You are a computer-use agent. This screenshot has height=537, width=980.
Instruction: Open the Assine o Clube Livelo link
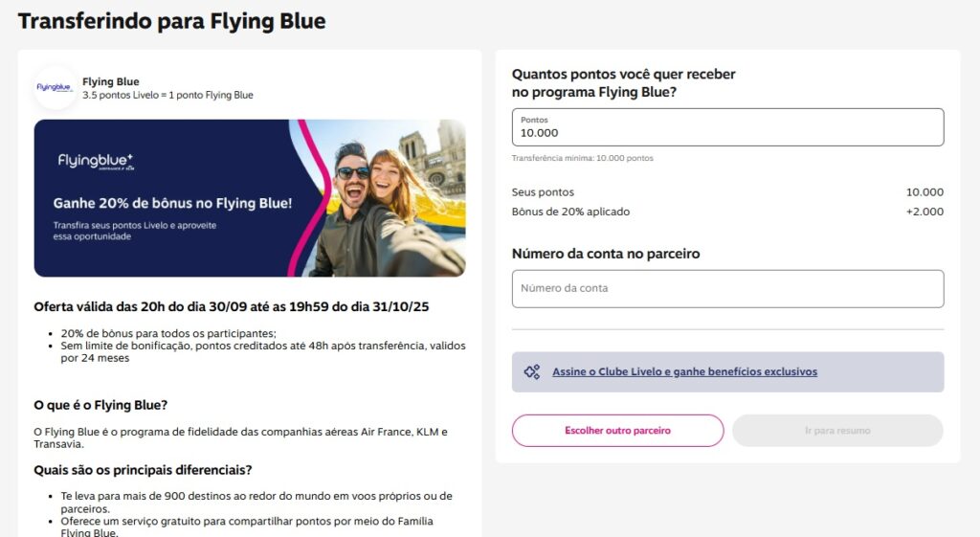coord(684,372)
